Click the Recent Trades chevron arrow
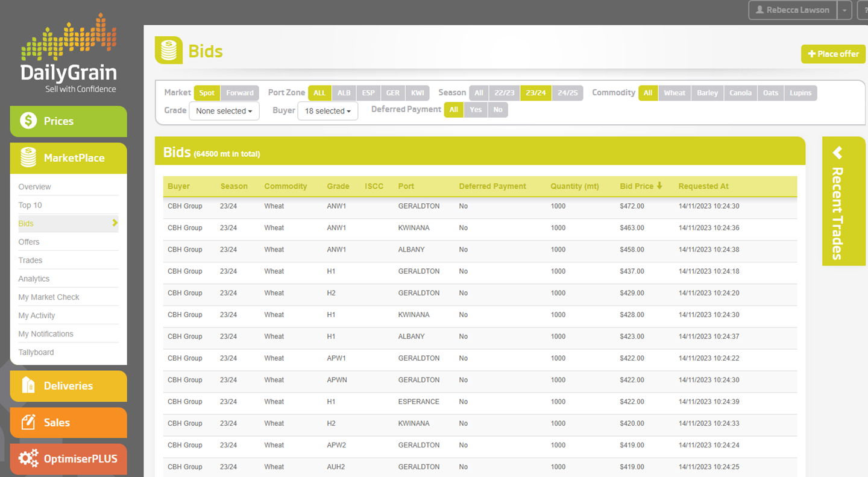Screen dimensions: 868x477 coord(837,153)
